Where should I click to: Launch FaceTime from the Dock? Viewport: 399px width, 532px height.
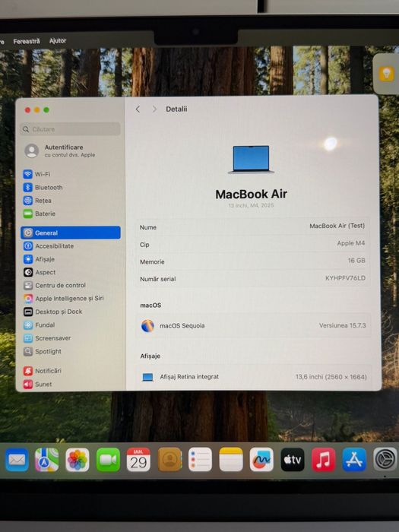coord(108,460)
